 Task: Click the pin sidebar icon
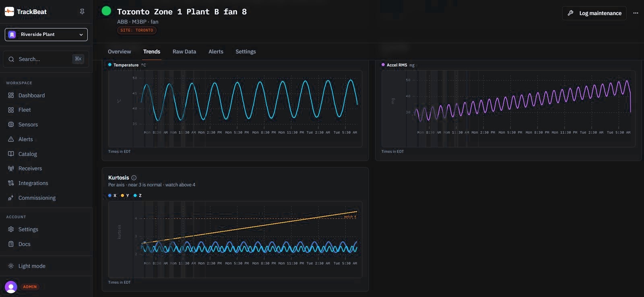(82, 12)
